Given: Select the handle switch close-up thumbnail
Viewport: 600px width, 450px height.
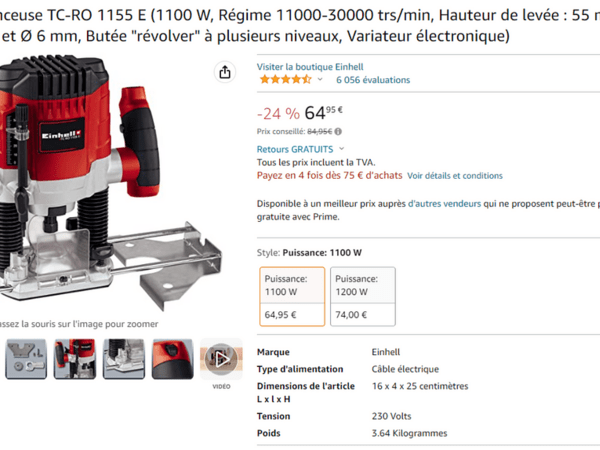Looking at the screenshot, I should tap(173, 359).
